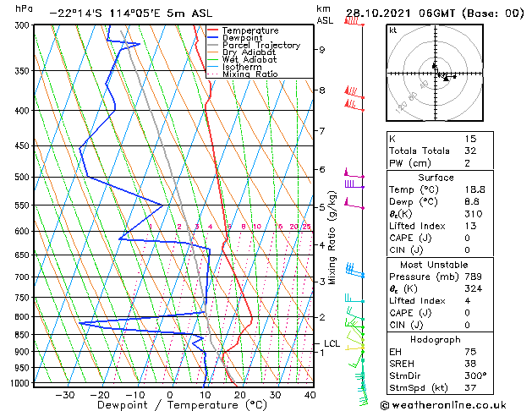Click the purple wind barb at 500 hPa
Viewport: 532px width, 411px height.
(x=354, y=173)
